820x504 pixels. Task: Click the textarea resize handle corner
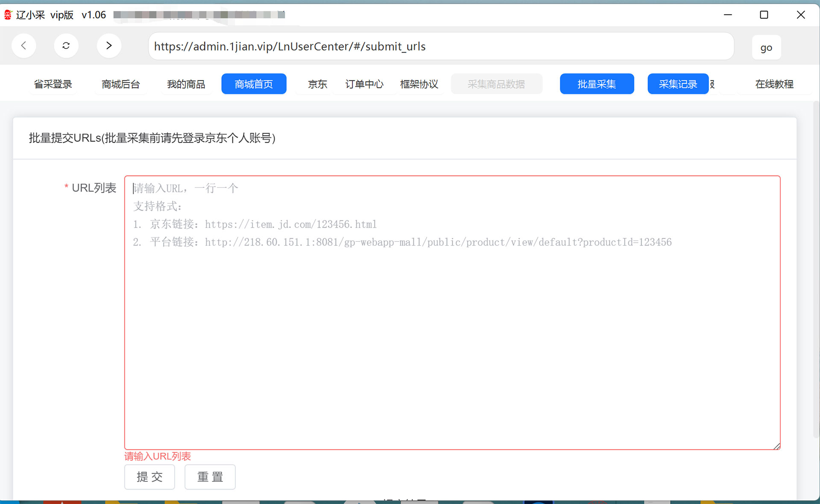(777, 446)
